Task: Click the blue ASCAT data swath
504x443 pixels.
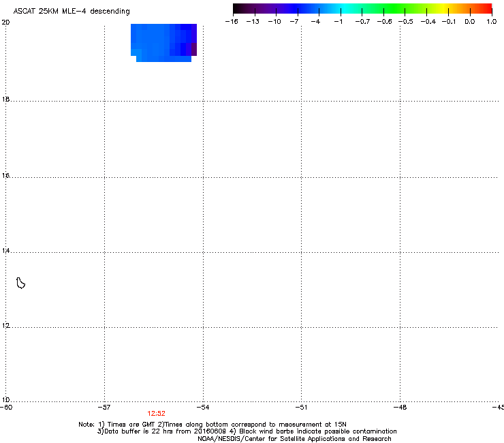Action: [163, 42]
